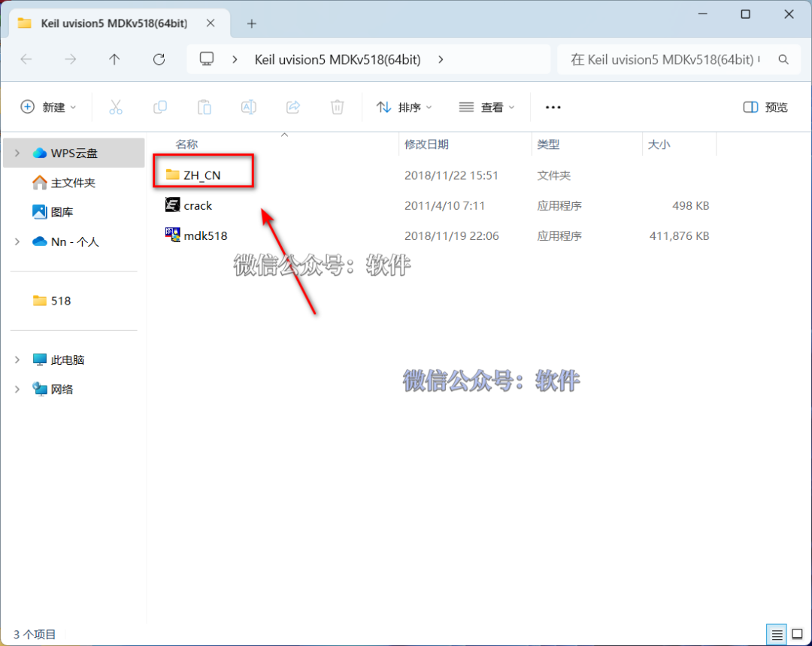
Task: Click date 2018/11/22 15:51 cell
Action: pyautogui.click(x=451, y=175)
